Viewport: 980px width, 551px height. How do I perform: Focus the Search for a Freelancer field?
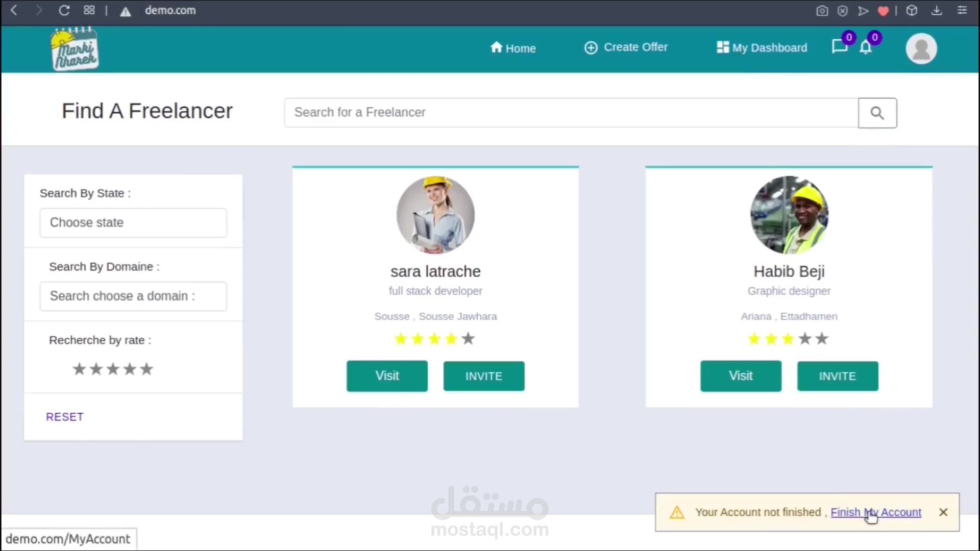click(x=571, y=113)
